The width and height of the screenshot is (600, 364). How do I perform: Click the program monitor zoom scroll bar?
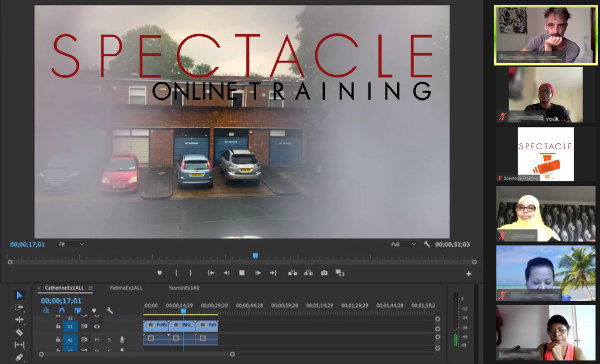click(242, 262)
